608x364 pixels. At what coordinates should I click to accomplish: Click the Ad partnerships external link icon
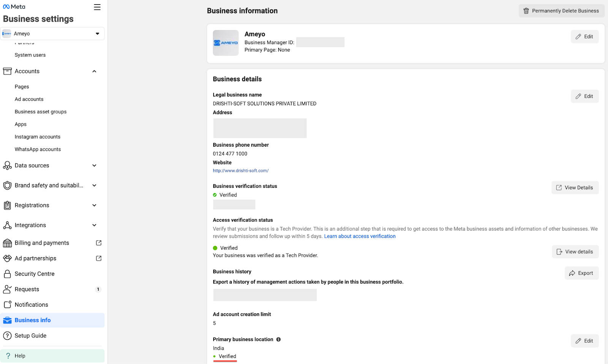click(99, 258)
